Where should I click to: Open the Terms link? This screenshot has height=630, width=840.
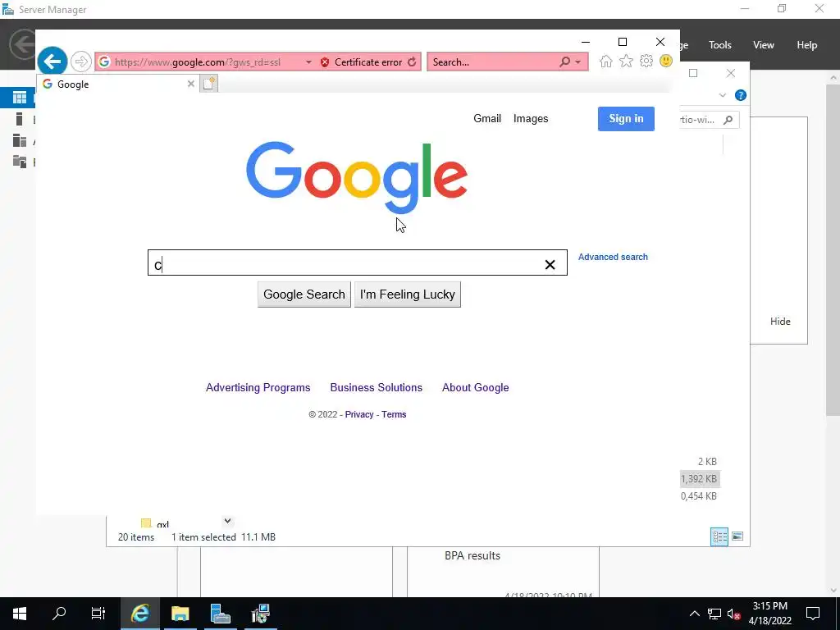pos(394,414)
